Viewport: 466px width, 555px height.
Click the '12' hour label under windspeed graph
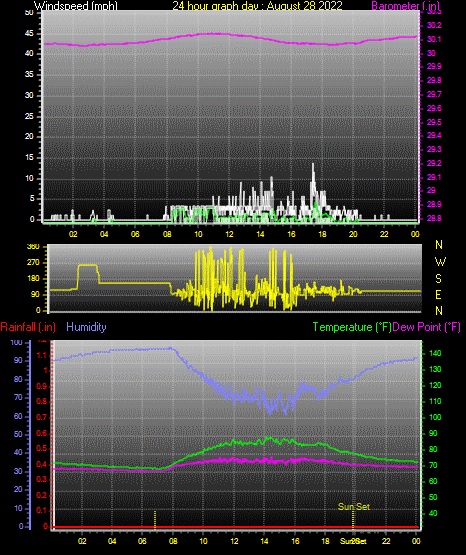(x=229, y=234)
